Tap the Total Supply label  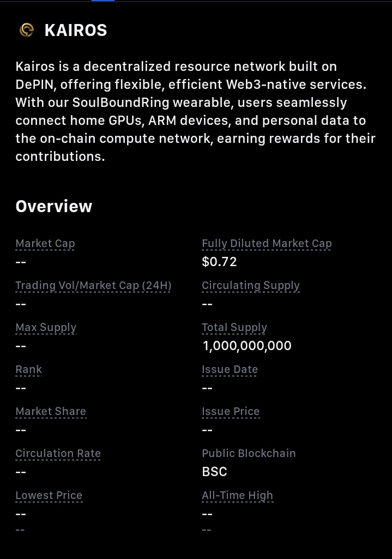tap(234, 328)
